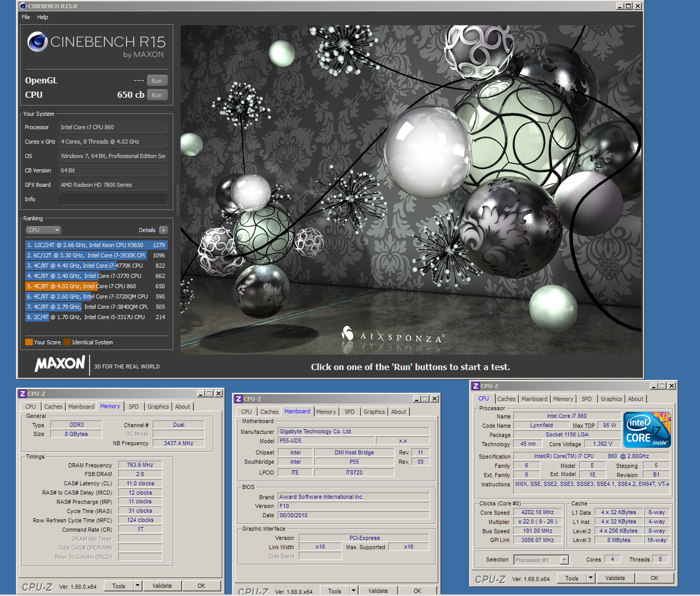Click the Cinebench R15 sphere logo

(x=38, y=42)
